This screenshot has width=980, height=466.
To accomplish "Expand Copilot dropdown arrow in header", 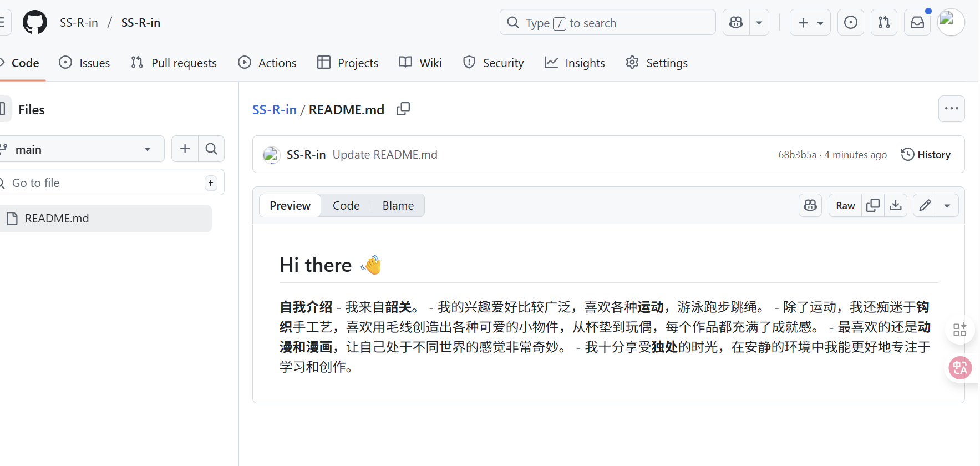I will coord(759,23).
